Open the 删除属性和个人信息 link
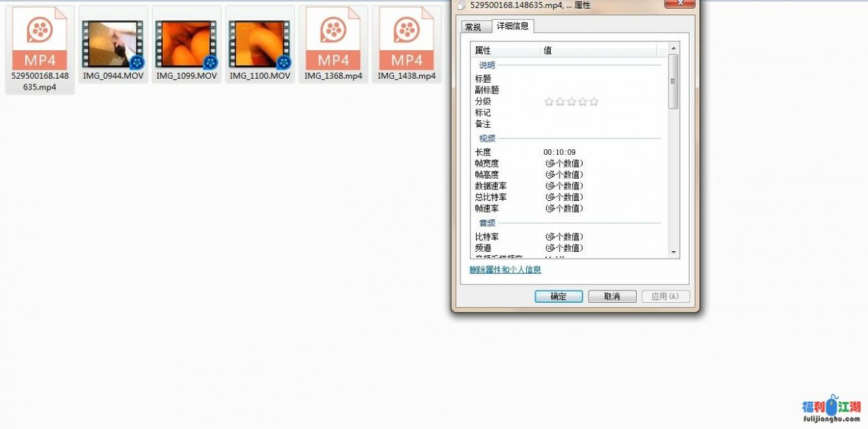This screenshot has width=868, height=429. click(505, 269)
